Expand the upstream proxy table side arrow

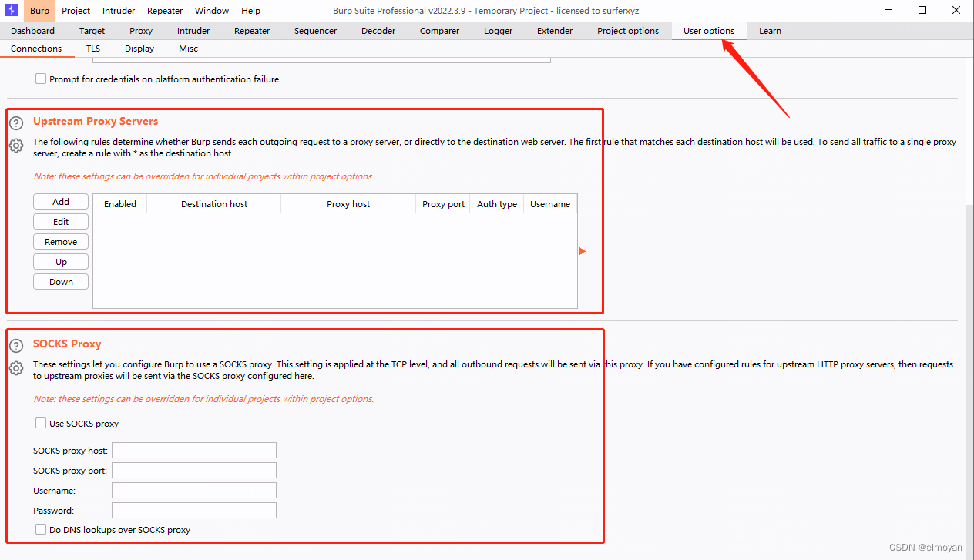pyautogui.click(x=583, y=251)
